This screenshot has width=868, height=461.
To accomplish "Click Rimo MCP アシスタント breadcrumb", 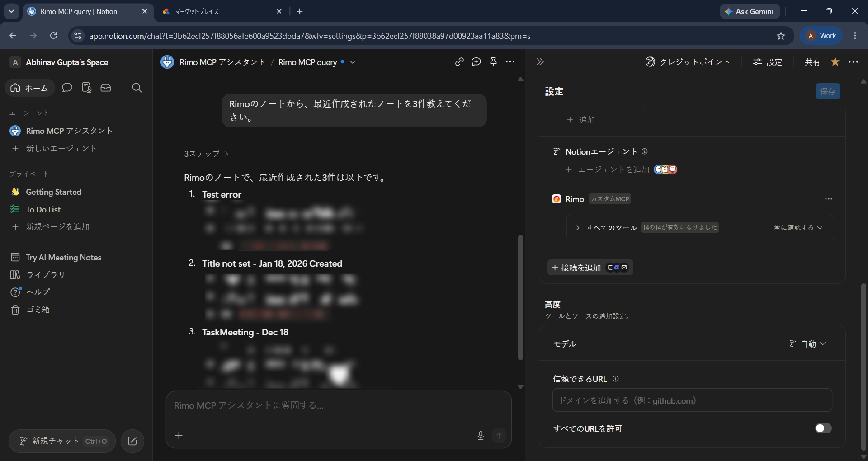I will click(x=222, y=62).
